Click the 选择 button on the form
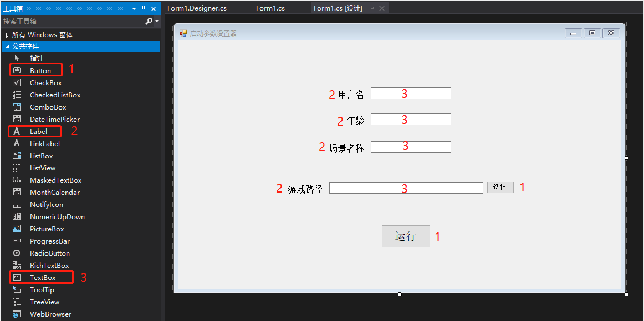The image size is (644, 321). (x=500, y=188)
